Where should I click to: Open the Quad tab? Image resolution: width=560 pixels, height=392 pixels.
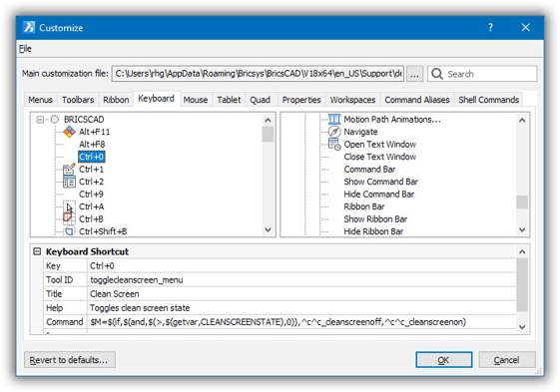260,100
